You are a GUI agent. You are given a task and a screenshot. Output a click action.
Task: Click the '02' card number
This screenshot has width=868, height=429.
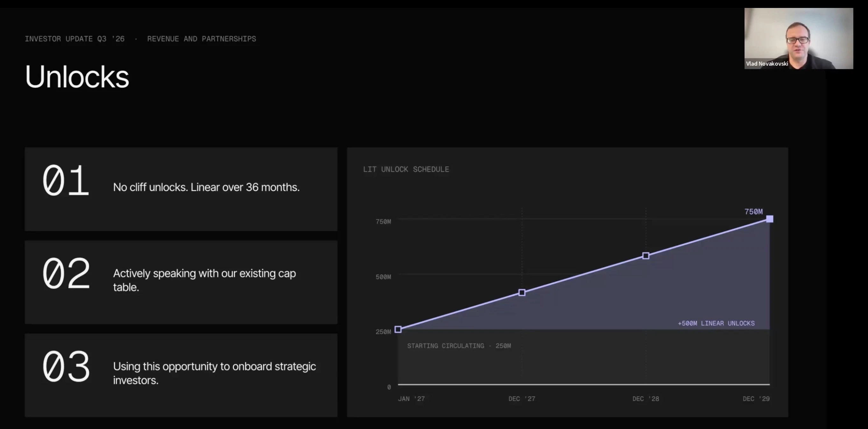pos(66,273)
